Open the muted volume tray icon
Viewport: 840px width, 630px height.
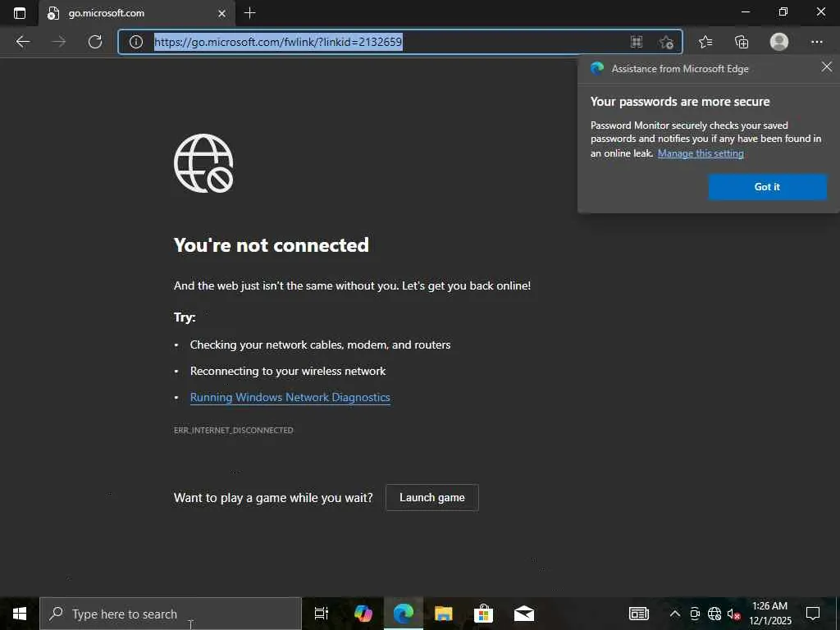(x=733, y=614)
